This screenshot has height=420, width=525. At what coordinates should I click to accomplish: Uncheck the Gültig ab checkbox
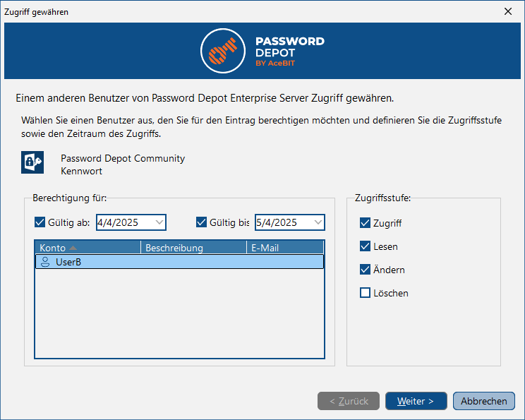[x=40, y=222]
